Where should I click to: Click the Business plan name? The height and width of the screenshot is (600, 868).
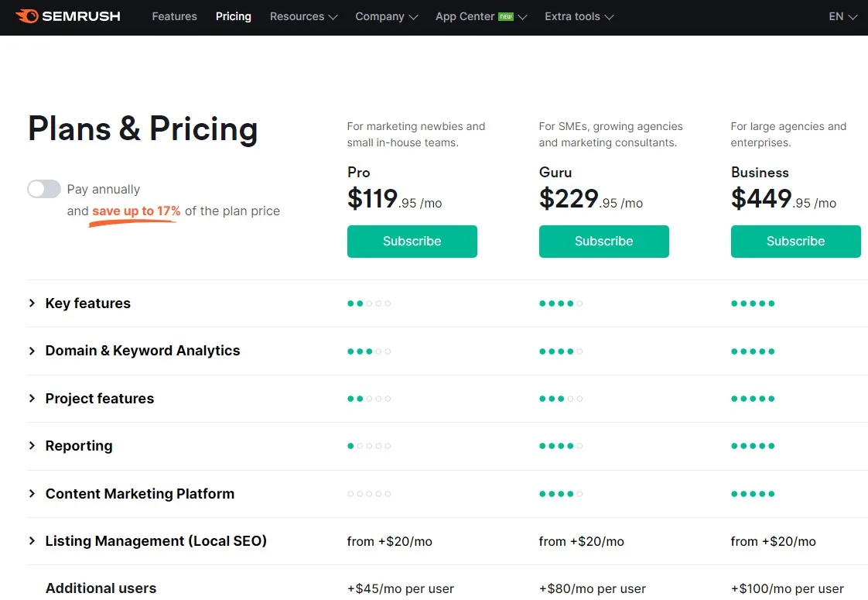click(760, 173)
